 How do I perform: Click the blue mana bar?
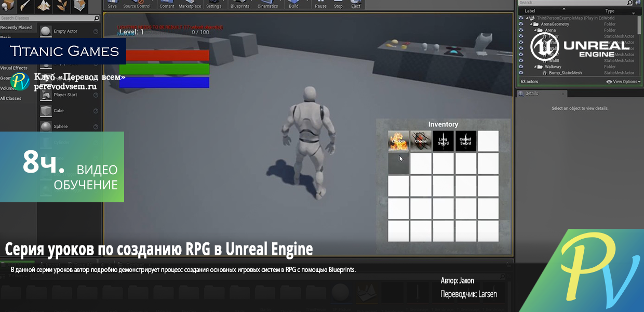(x=164, y=82)
